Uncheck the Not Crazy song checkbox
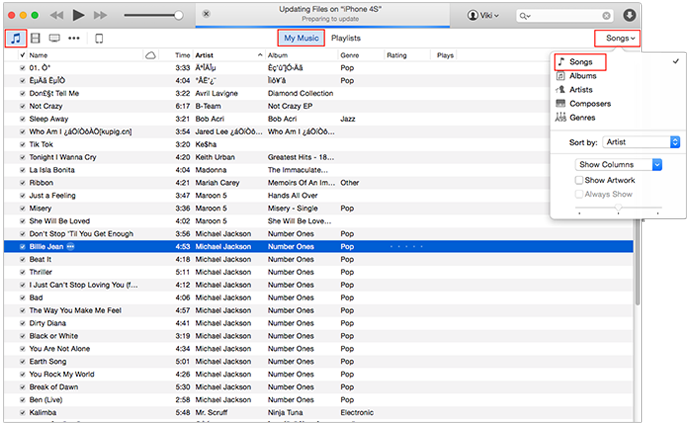 (x=22, y=106)
